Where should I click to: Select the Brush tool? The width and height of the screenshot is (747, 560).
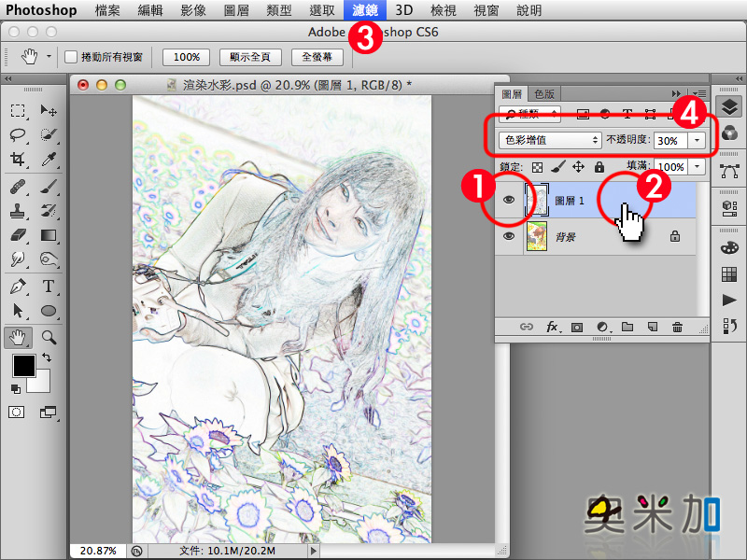(x=49, y=187)
